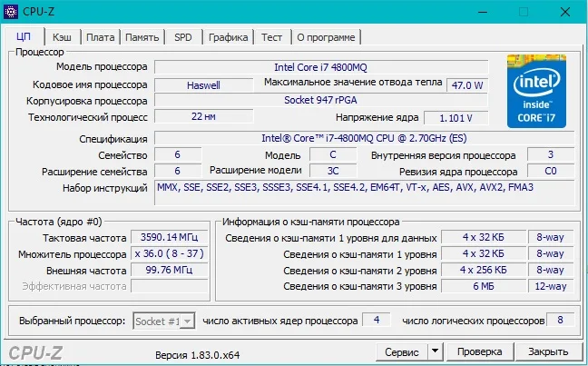Click the Сервис button
Image resolution: width=588 pixels, height=366 pixels.
(402, 352)
